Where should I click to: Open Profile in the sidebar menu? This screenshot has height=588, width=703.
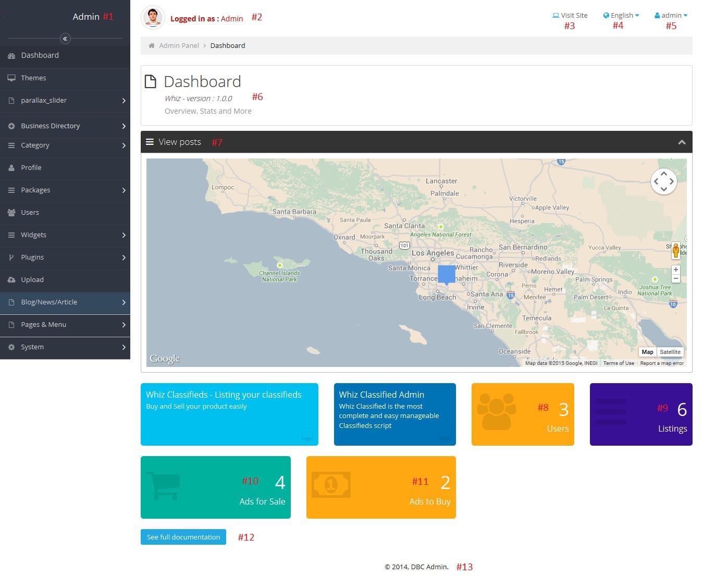65,168
